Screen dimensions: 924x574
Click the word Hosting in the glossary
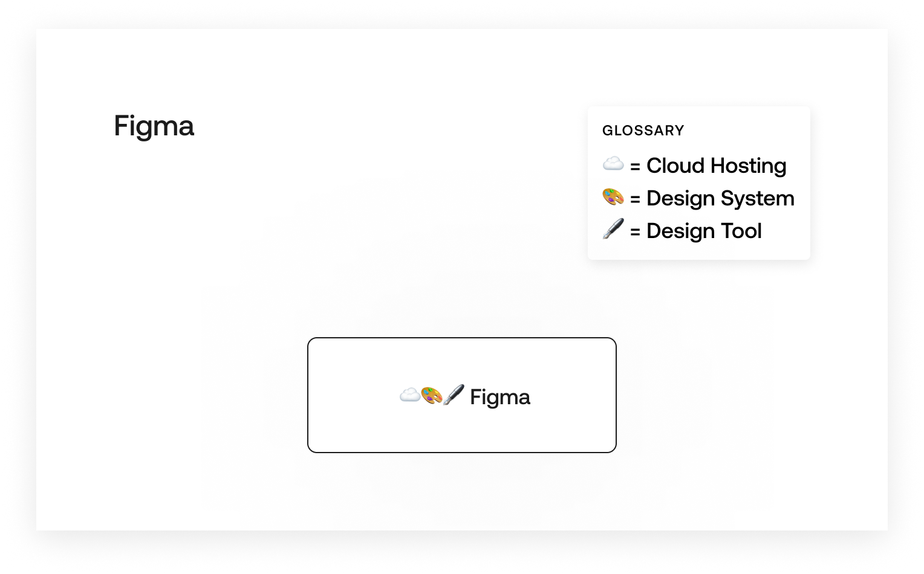749,166
